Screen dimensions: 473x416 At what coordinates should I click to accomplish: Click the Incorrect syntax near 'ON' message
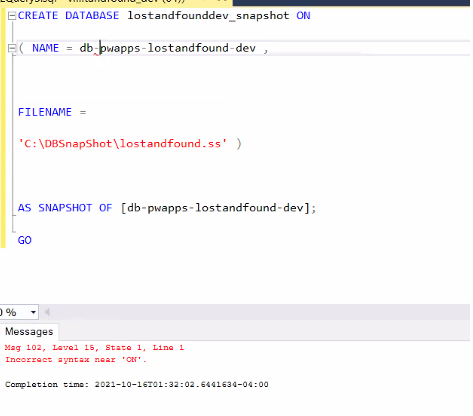pos(76,360)
